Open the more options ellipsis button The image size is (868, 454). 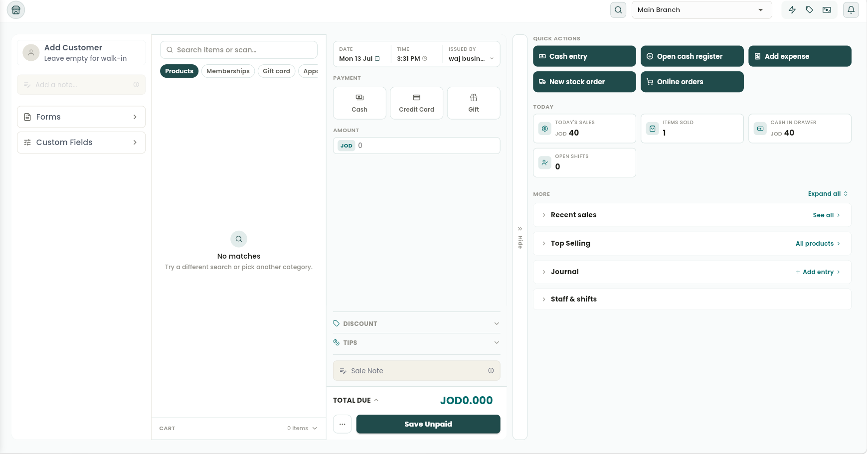point(342,424)
